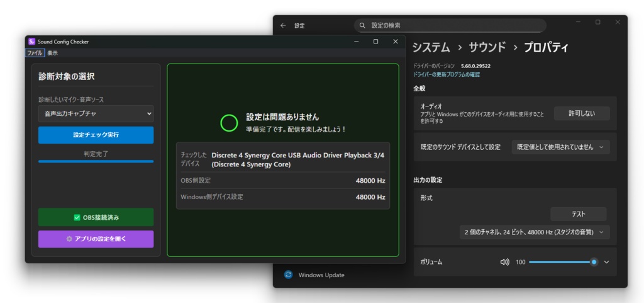Viewport: 644px width, 303px height.
Task: Click the blue check progress bar
Action: pyautogui.click(x=96, y=161)
